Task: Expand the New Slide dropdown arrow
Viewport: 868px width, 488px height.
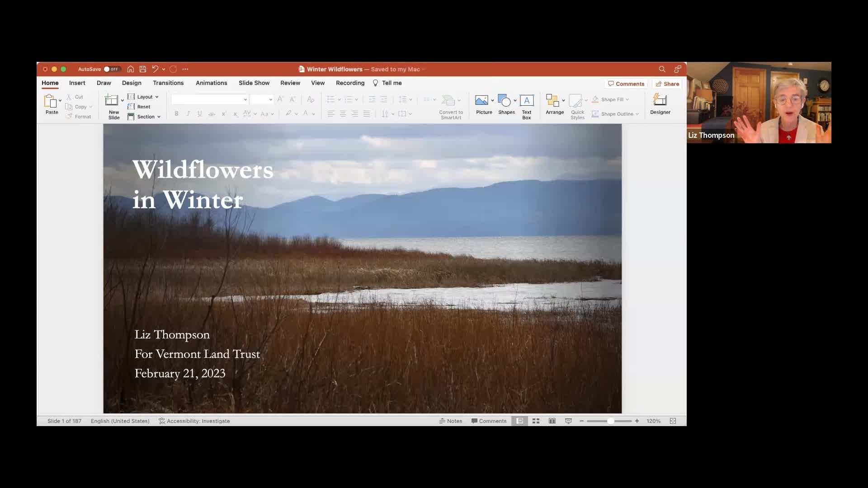Action: pos(123,101)
